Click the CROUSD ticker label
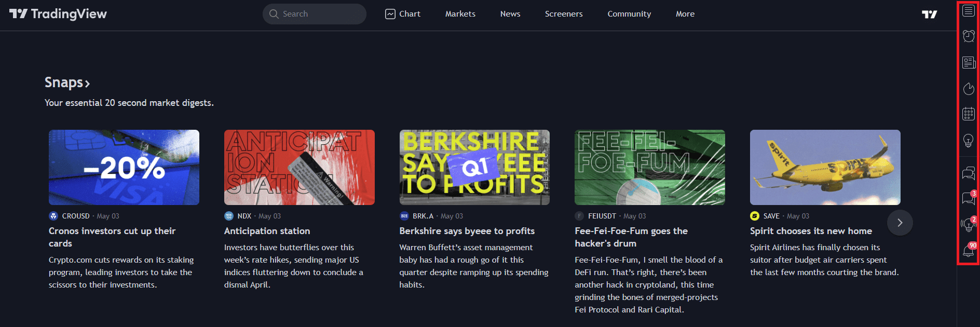Viewport: 980px width, 327px height. [x=76, y=216]
